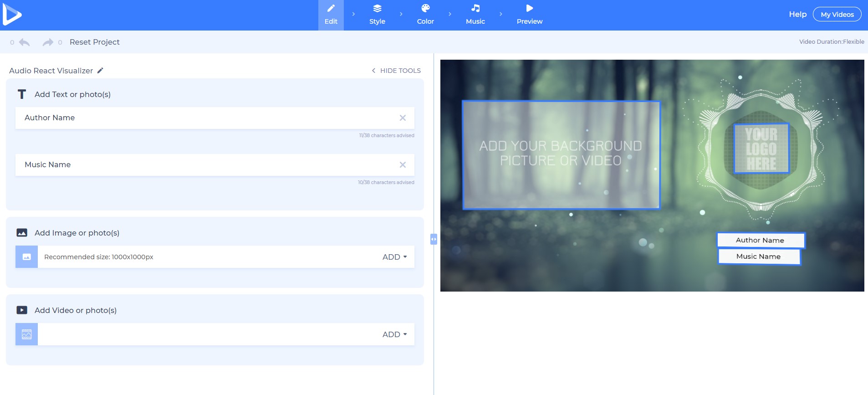This screenshot has height=395, width=868.
Task: Select the logo placeholder in preview
Action: [761, 149]
